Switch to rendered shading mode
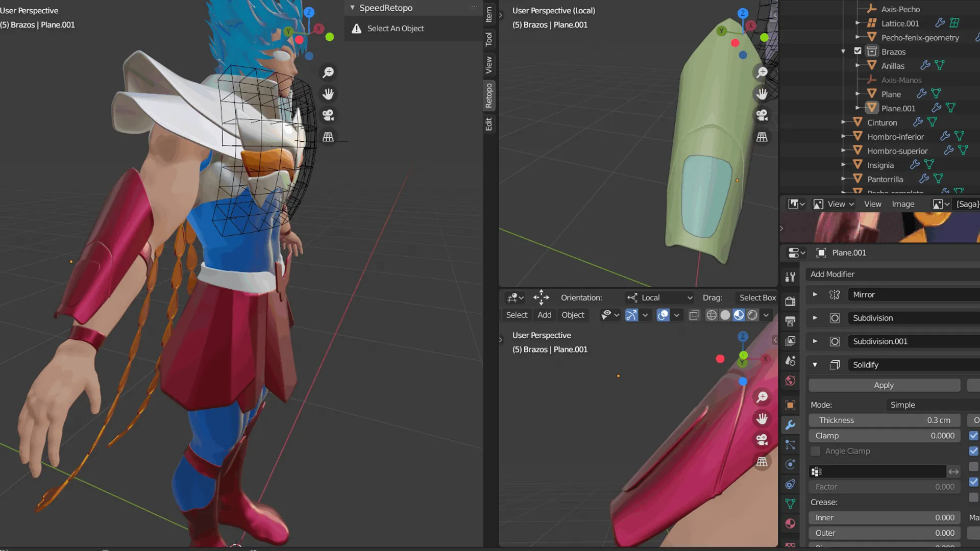Screen dimensions: 980x551 pos(752,315)
